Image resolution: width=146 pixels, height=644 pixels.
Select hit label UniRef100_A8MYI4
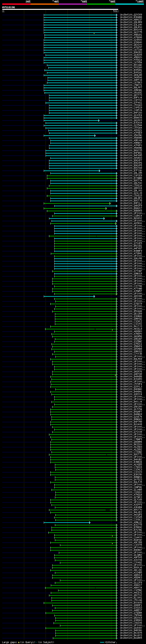(x=131, y=588)
